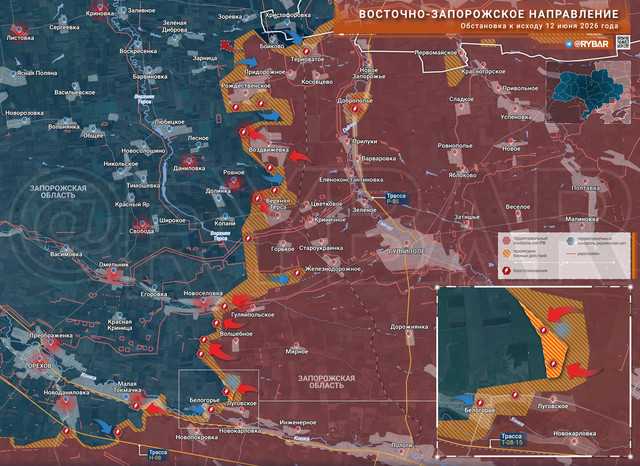Viewport: 640px width, 466px height.
Task: Click the Запорожская область label in blue zone
Action: (58, 192)
